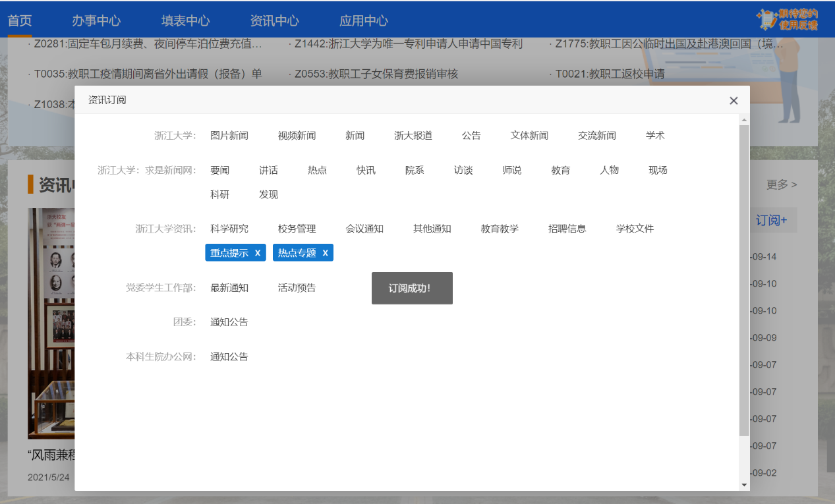Screen dimensions: 835x504
Task: Open the feedback icon in the header
Action: pos(788,20)
